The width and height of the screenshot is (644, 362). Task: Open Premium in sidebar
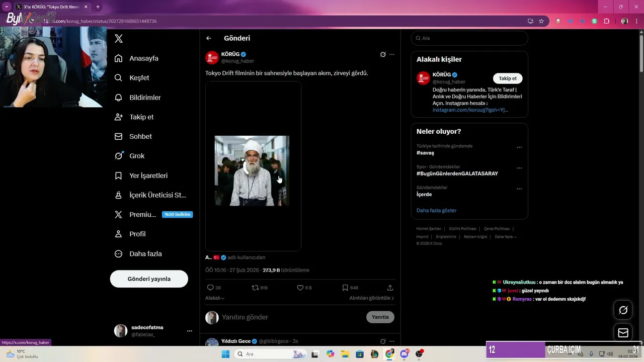(135, 215)
